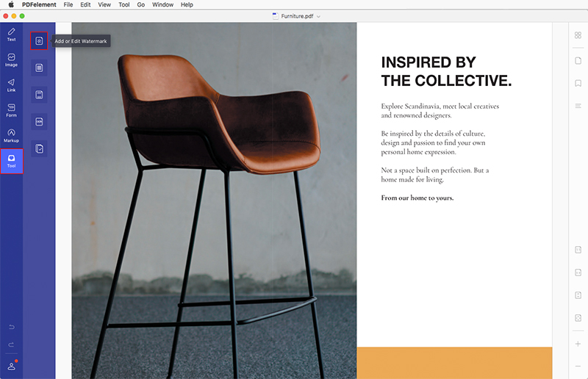Click the paragraph 'Explore Scandinavia, meet local creatives'
Viewport: 588px width, 379px height.
click(x=440, y=111)
